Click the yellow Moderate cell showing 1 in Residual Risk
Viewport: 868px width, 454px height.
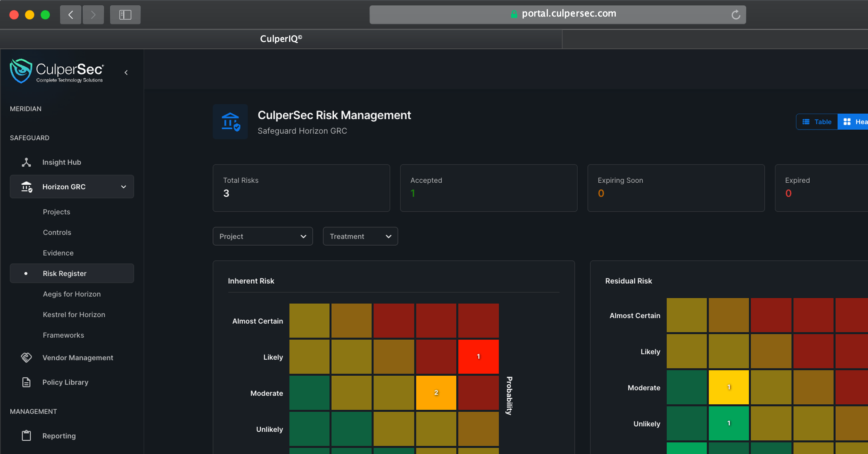tap(729, 387)
